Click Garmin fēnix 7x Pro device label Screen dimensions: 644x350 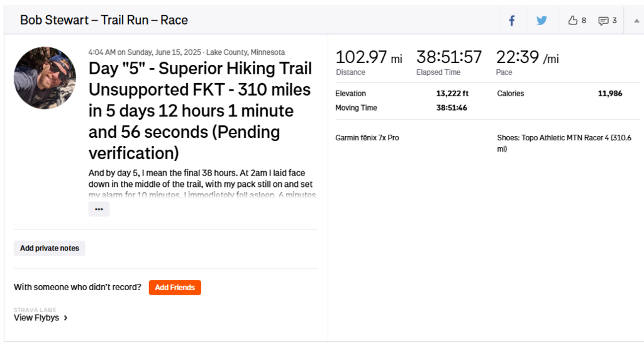367,137
